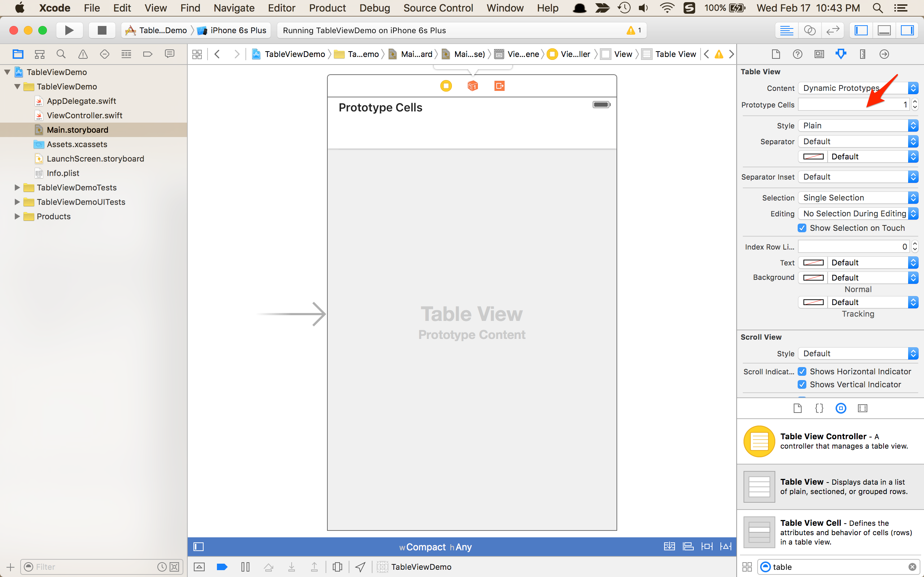Open the Product menu
The height and width of the screenshot is (577, 924).
click(327, 8)
